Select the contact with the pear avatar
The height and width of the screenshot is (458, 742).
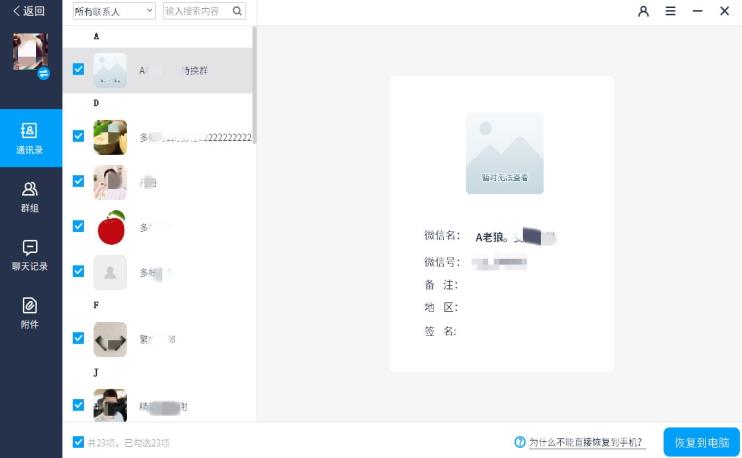tap(158, 137)
